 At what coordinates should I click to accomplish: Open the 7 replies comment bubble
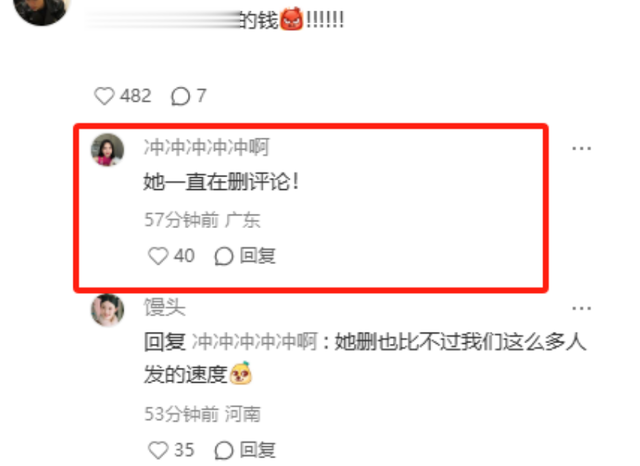click(x=180, y=96)
